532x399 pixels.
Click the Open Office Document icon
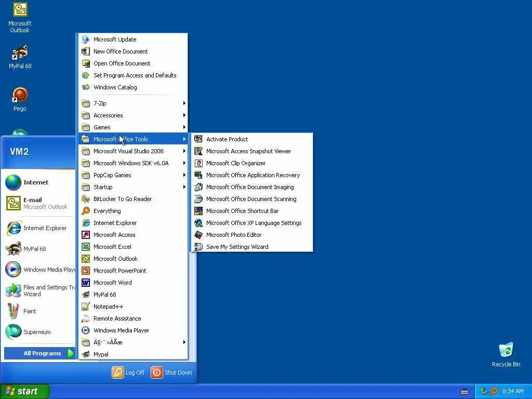[x=86, y=63]
